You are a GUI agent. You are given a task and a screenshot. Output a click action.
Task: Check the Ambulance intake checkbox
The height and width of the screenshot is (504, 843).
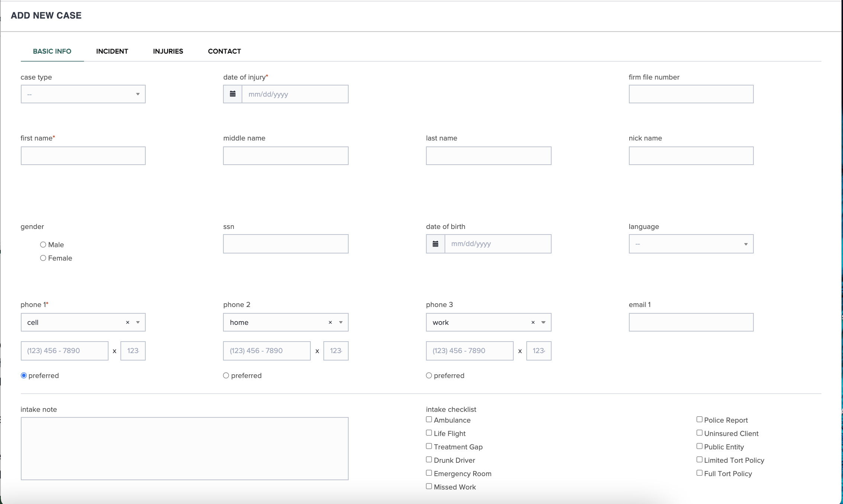429,420
